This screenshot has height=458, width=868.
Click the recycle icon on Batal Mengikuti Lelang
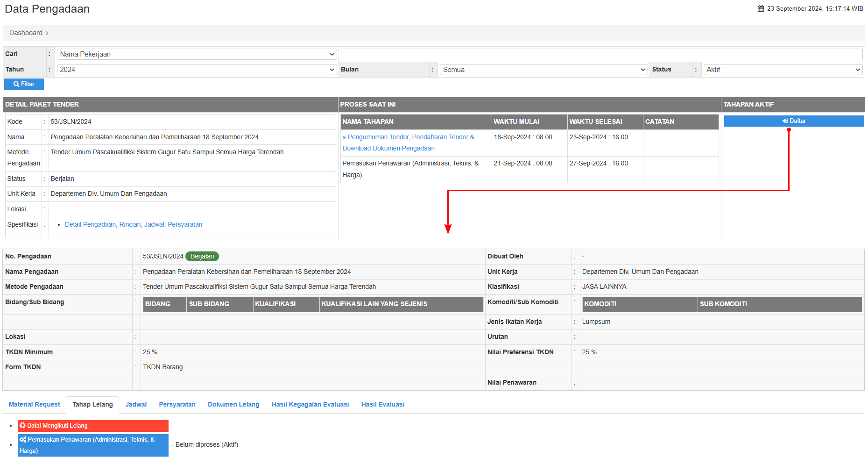pyautogui.click(x=22, y=425)
